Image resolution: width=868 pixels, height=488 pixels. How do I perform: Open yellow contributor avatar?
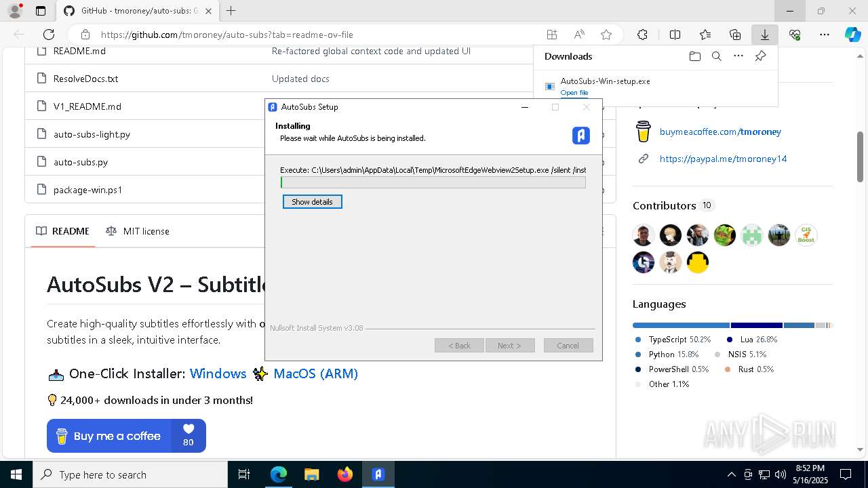tap(698, 262)
